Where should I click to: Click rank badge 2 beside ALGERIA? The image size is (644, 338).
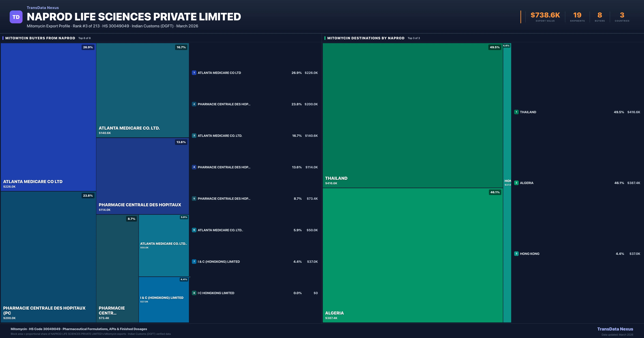pos(516,183)
